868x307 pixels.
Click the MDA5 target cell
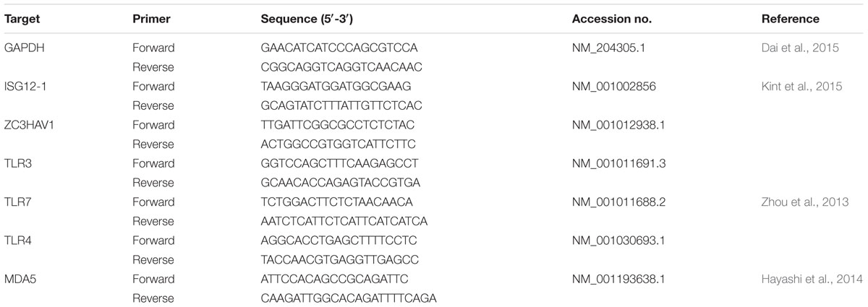coord(20,278)
